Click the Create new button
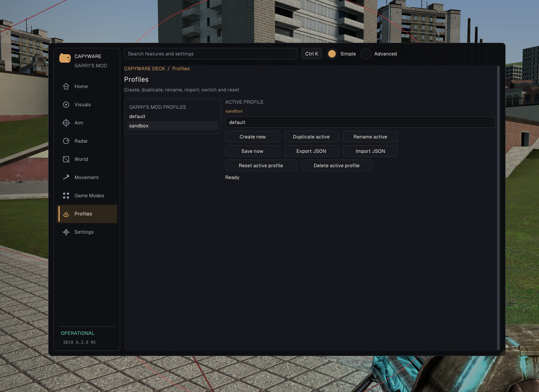Viewport: 539px width, 392px height. [x=253, y=137]
